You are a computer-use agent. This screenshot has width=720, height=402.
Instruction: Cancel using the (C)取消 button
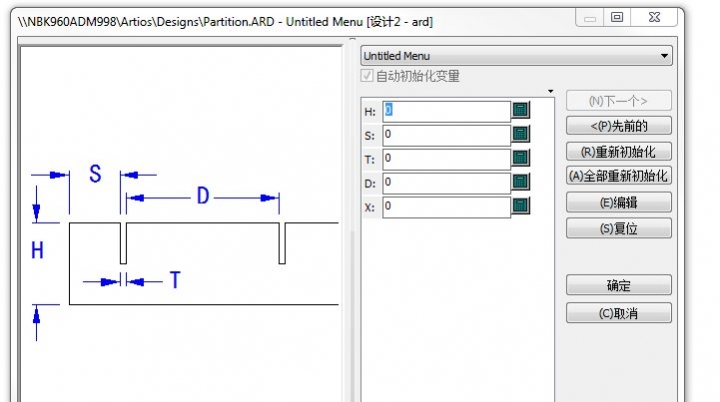(x=618, y=313)
